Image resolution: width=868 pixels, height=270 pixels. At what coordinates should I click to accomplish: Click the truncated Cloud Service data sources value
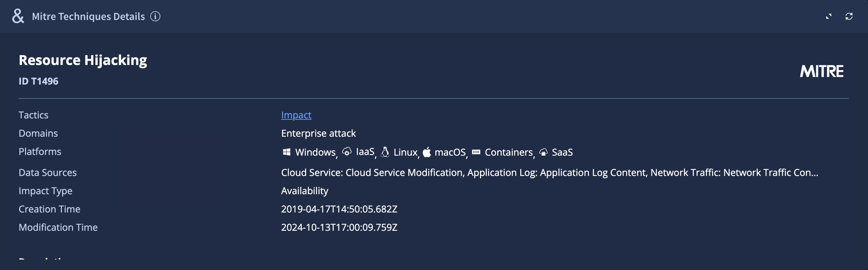point(550,173)
